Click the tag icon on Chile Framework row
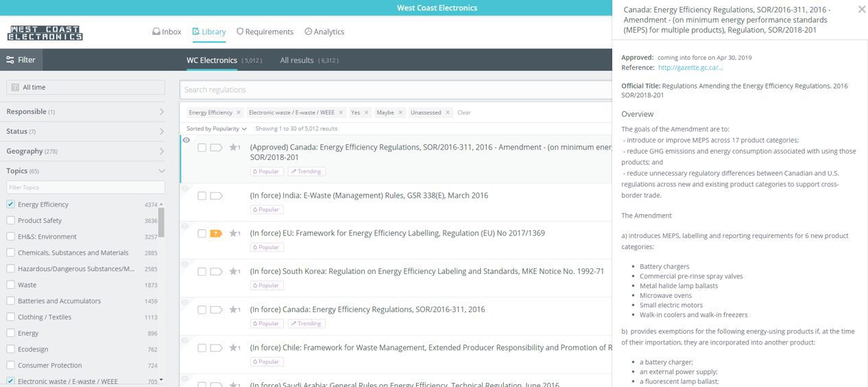Image resolution: width=868 pixels, height=387 pixels. [x=216, y=348]
